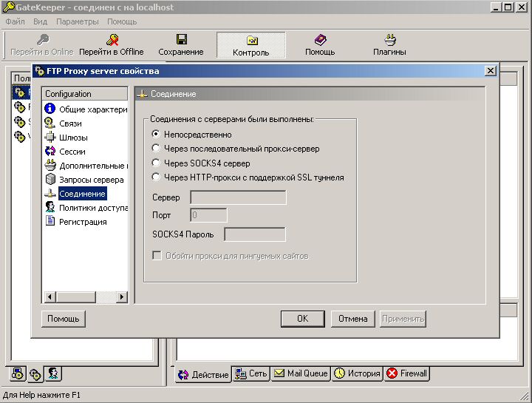
Task: Click the Шлюзы gateway icon
Action: (x=50, y=137)
